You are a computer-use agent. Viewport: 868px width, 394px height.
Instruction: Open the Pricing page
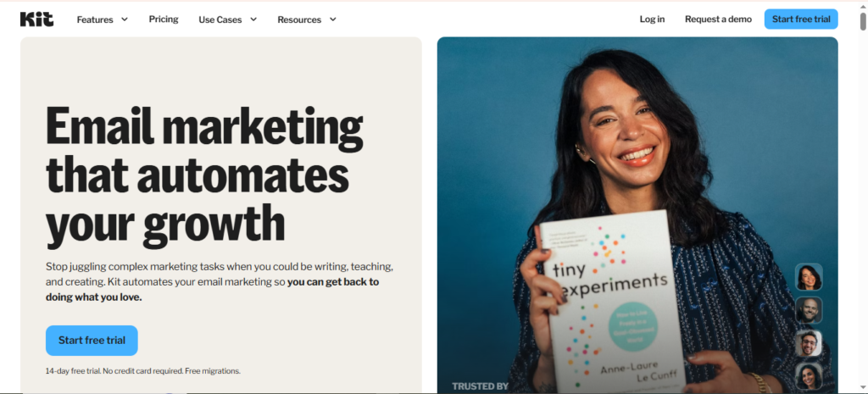164,19
